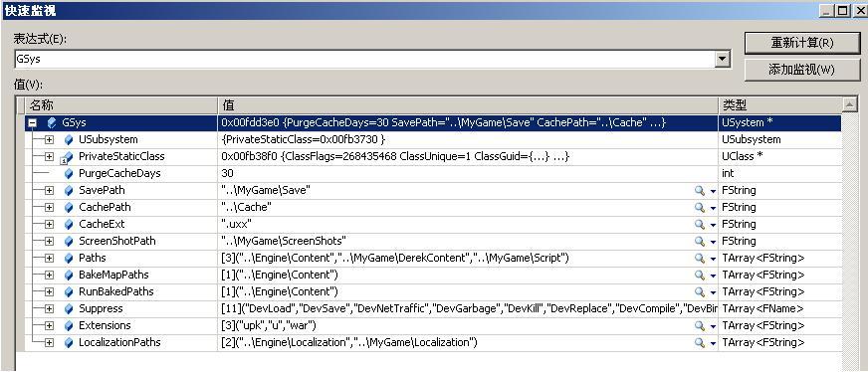
Task: Expand the Suppress array node
Action: click(49, 309)
